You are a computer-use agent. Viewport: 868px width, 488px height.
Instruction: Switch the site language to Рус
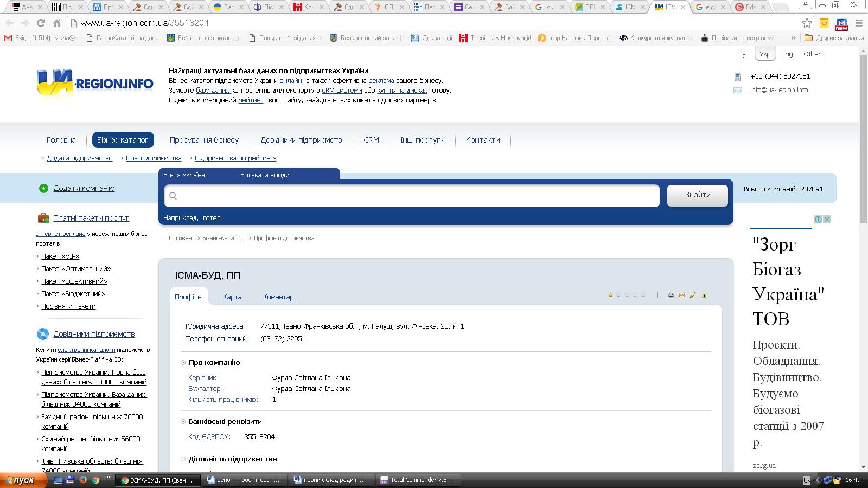pos(743,54)
